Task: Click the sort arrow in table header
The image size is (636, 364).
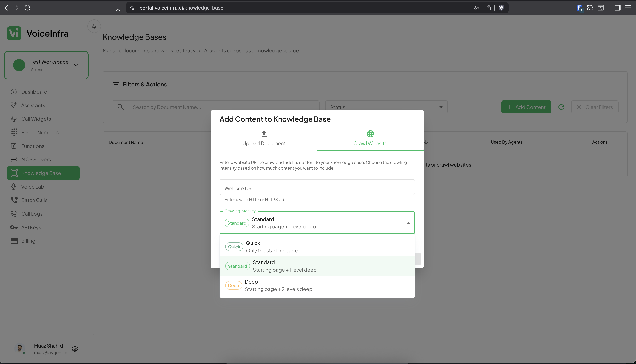Action: (426, 142)
